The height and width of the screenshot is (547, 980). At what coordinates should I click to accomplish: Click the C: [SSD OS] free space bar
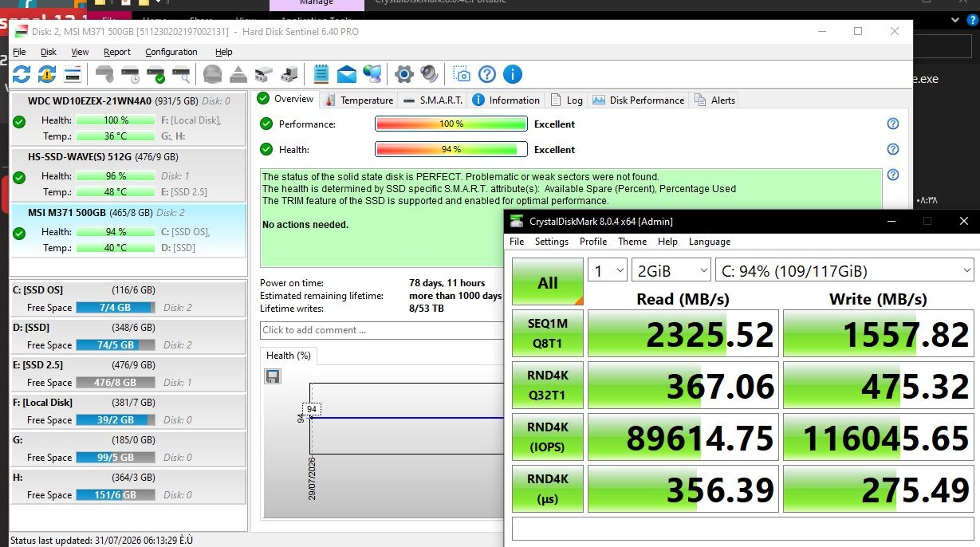coord(115,307)
